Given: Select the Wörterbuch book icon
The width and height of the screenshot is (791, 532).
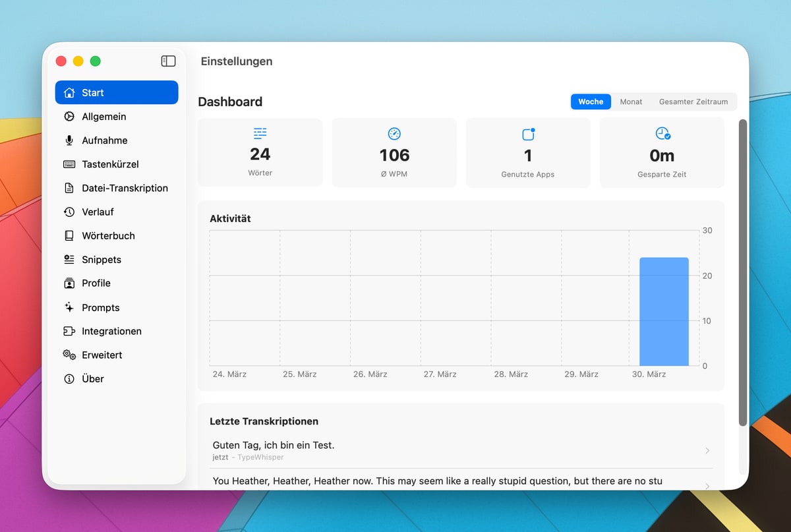Looking at the screenshot, I should tap(69, 235).
